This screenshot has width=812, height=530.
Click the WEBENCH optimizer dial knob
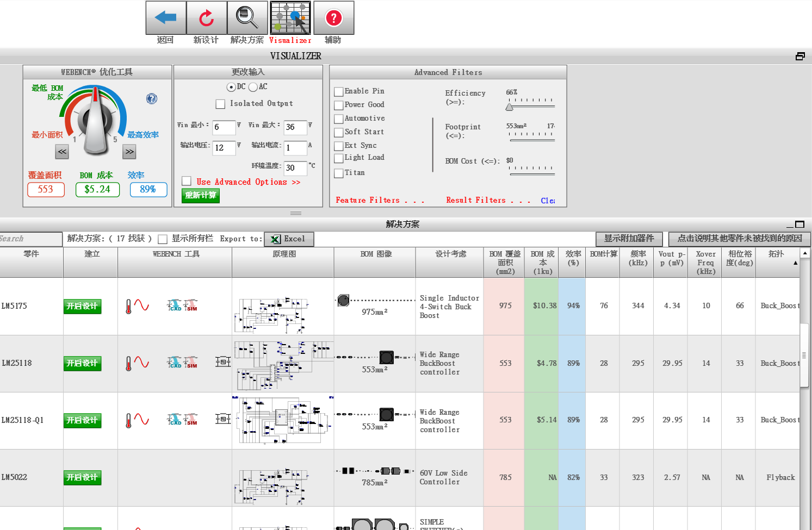(x=96, y=120)
